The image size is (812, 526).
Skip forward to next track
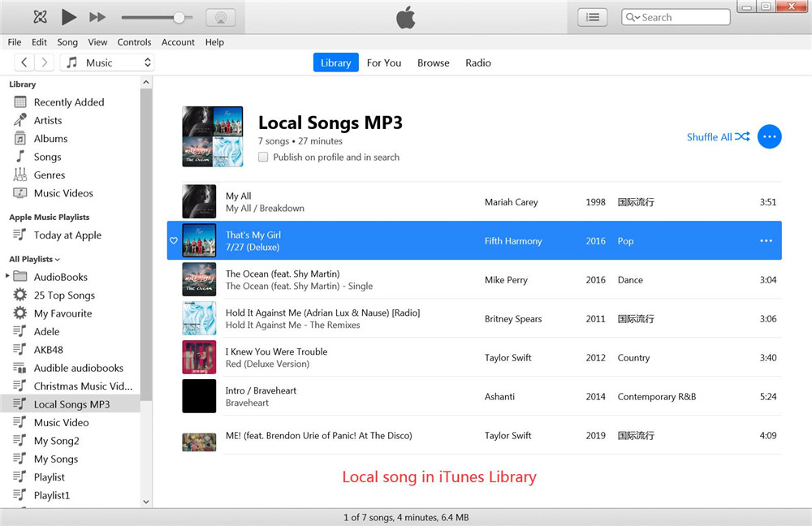click(x=97, y=17)
